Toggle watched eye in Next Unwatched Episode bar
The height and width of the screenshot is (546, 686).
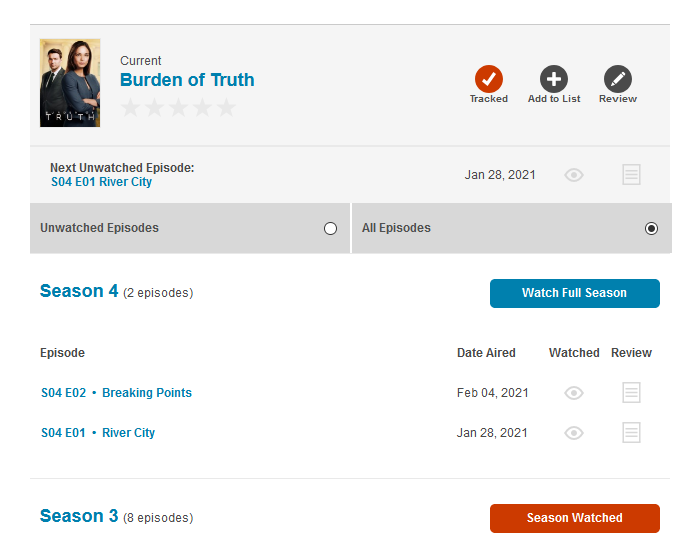pos(574,175)
